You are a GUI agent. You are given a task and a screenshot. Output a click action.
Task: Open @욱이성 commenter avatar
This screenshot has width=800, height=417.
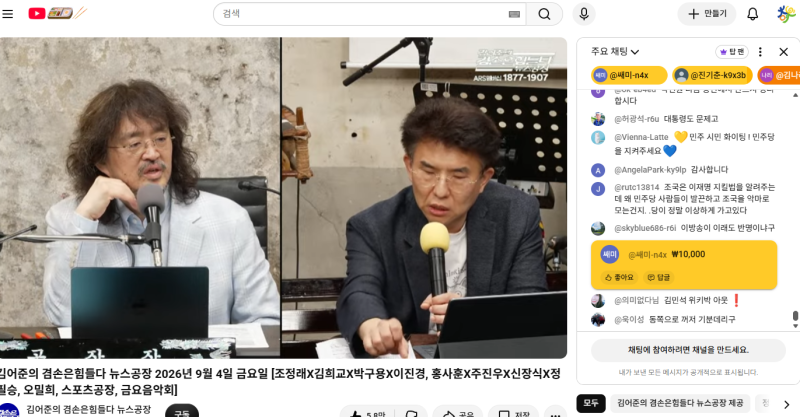(x=598, y=320)
